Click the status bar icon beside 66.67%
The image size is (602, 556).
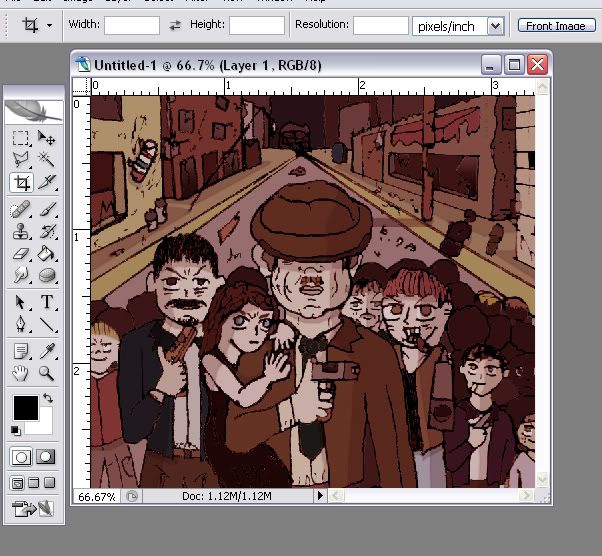point(132,496)
